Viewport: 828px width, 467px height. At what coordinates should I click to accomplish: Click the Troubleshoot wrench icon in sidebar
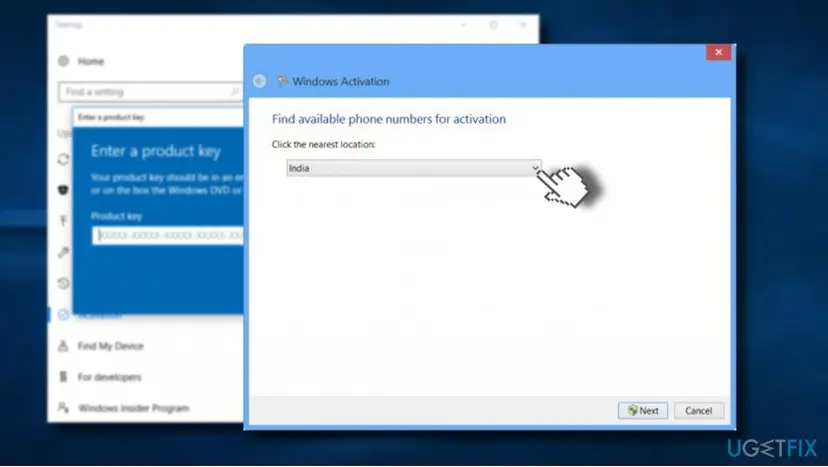point(63,253)
